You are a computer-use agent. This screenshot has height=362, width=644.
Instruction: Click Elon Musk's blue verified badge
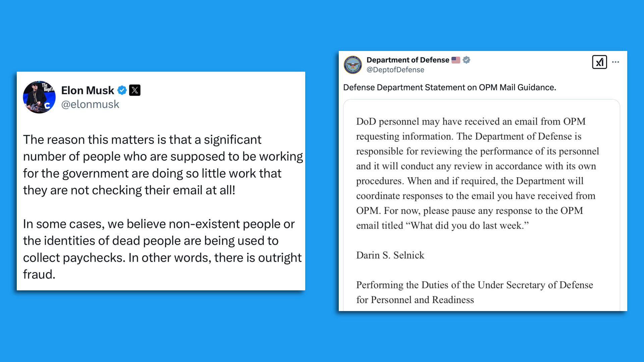coord(122,90)
